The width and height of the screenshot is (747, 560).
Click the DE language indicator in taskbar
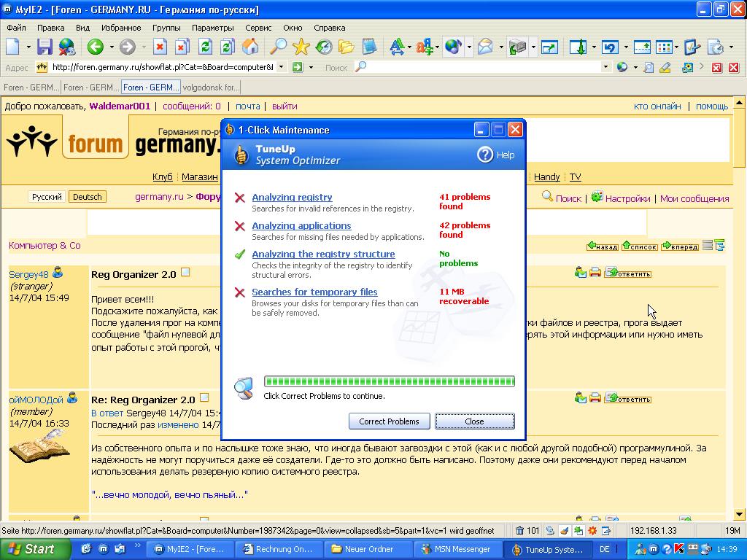coord(605,549)
